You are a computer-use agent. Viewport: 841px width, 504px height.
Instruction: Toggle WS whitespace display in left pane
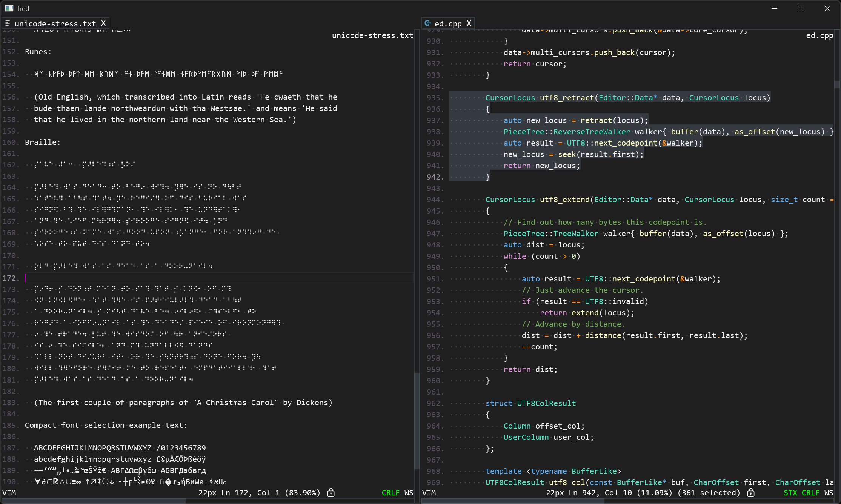pyautogui.click(x=409, y=493)
